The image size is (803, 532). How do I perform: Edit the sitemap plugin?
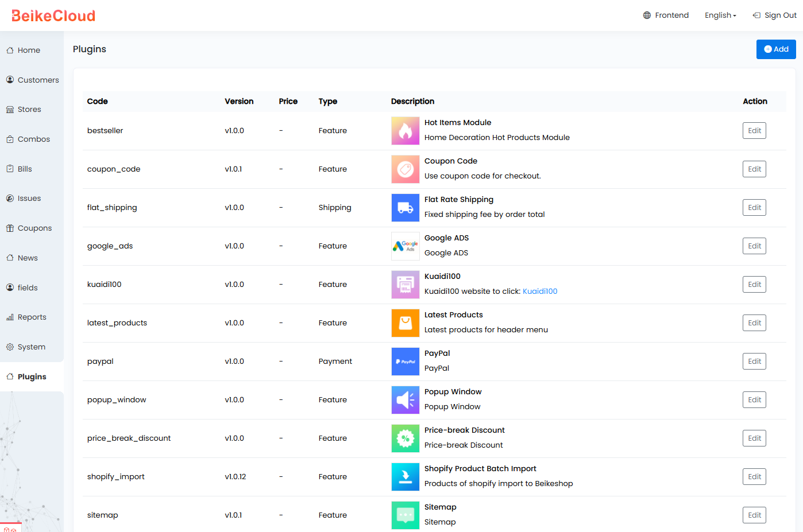coord(754,515)
